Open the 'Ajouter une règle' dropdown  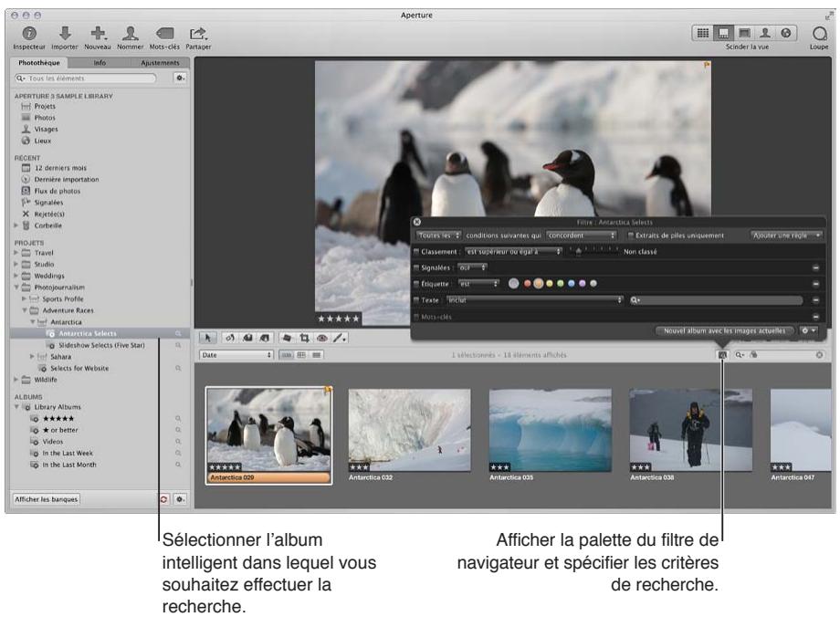point(786,235)
